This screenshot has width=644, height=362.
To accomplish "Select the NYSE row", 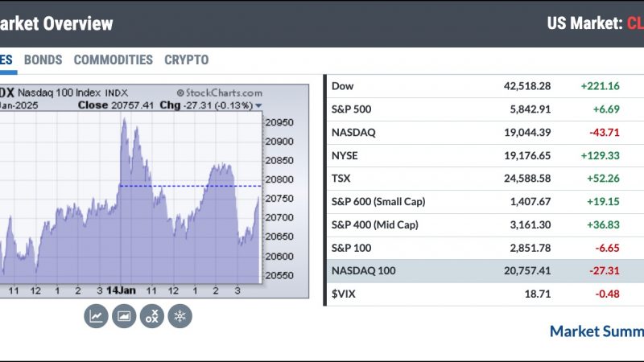I will (x=485, y=155).
